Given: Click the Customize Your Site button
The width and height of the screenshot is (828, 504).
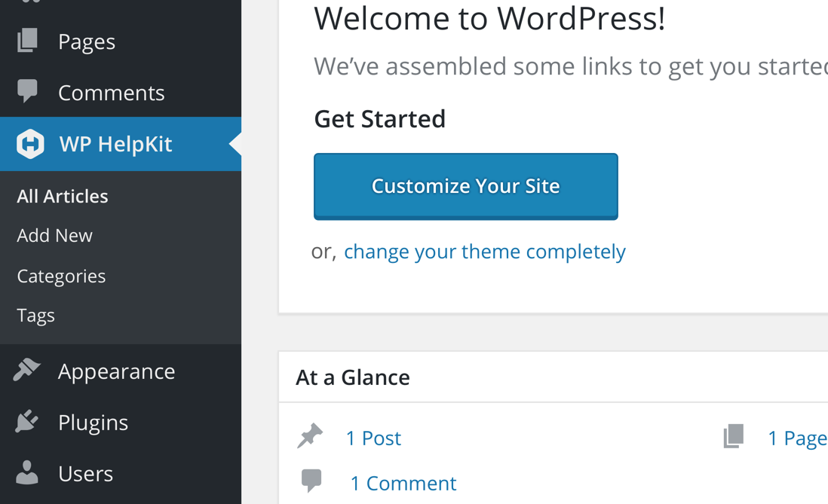Looking at the screenshot, I should click(466, 186).
